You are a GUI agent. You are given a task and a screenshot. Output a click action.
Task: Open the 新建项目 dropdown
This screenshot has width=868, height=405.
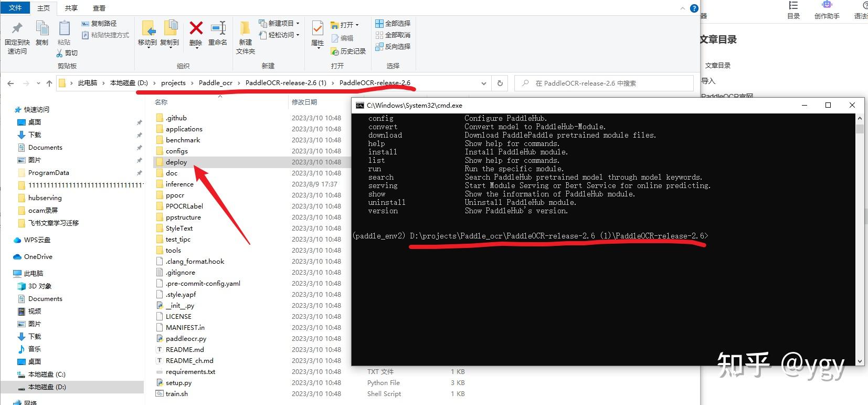click(279, 24)
